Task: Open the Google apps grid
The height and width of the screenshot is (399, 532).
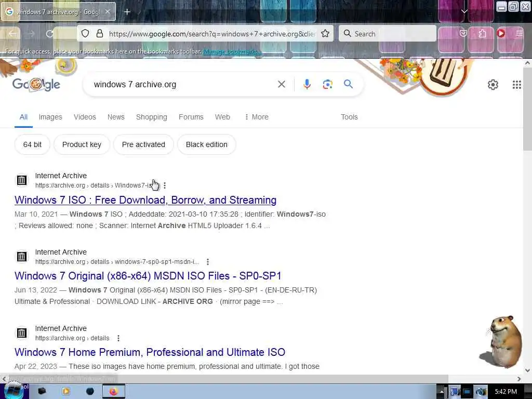Action: 516,85
